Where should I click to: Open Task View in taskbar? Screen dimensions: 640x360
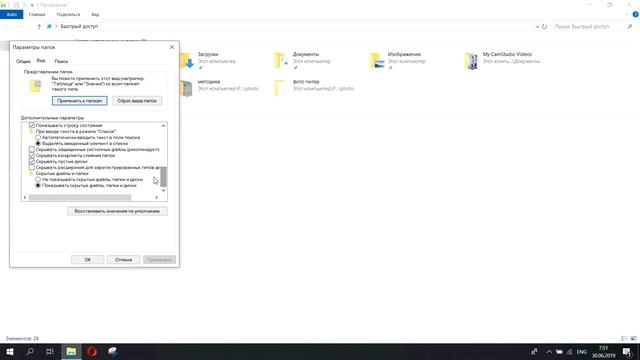[50, 351]
